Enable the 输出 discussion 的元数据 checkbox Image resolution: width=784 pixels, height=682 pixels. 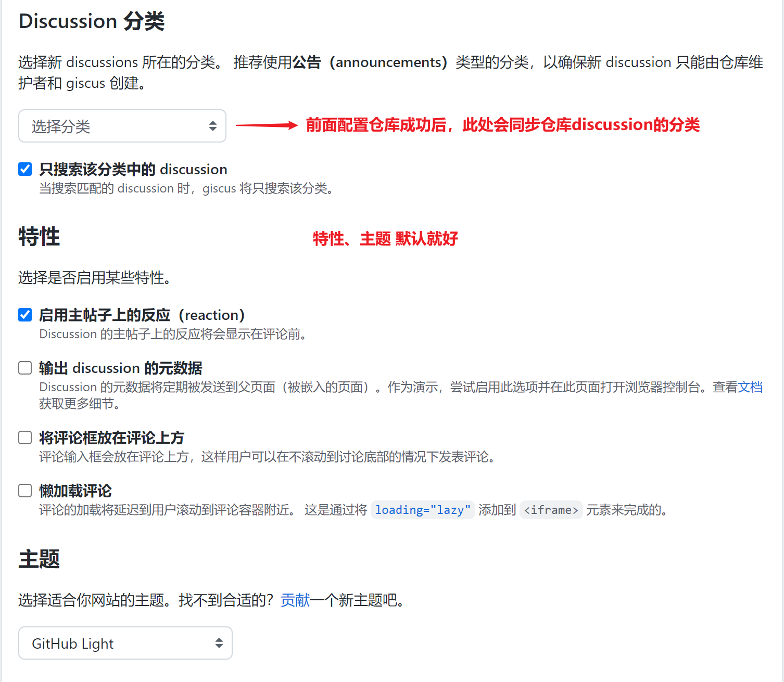pos(25,368)
